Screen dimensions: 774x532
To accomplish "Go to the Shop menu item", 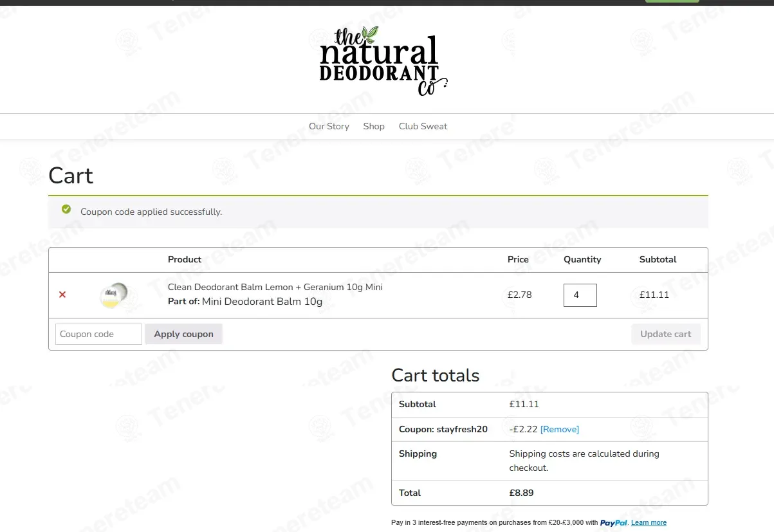I will click(x=374, y=126).
